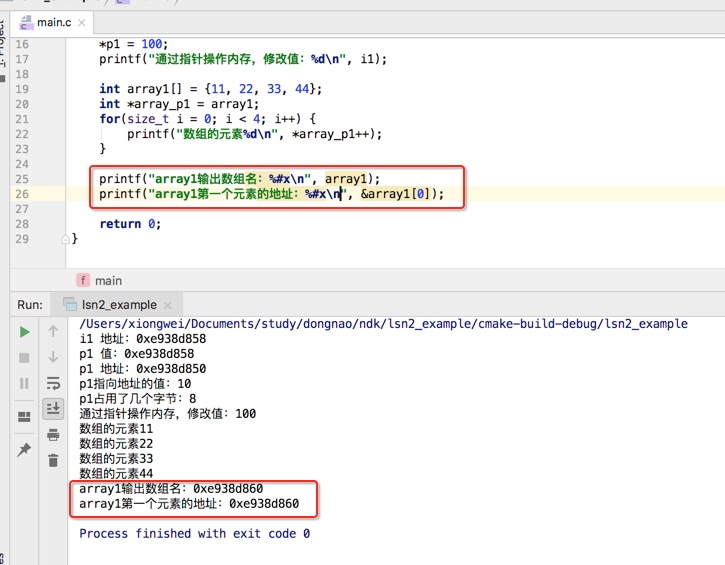Switch to the lsn2_example run tab

(x=119, y=305)
